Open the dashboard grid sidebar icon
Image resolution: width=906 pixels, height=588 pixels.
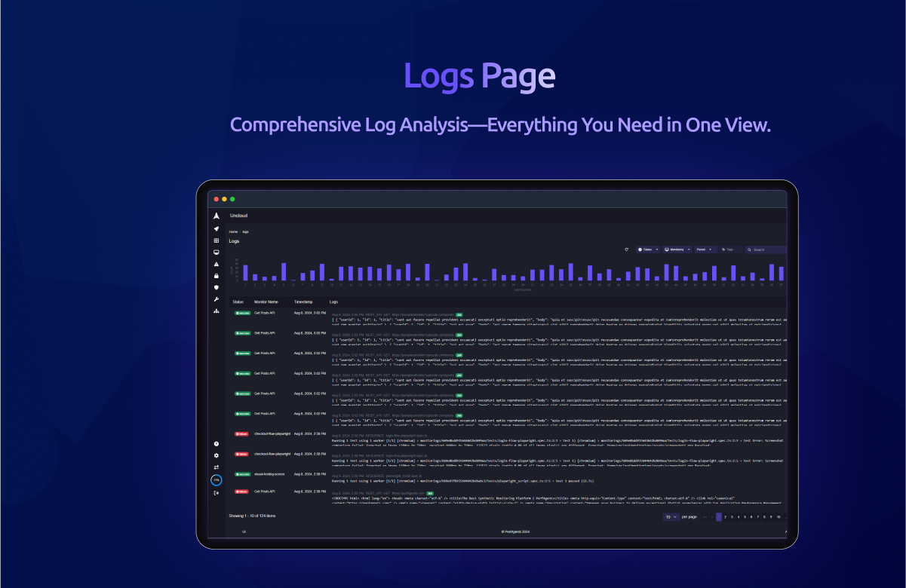click(217, 240)
